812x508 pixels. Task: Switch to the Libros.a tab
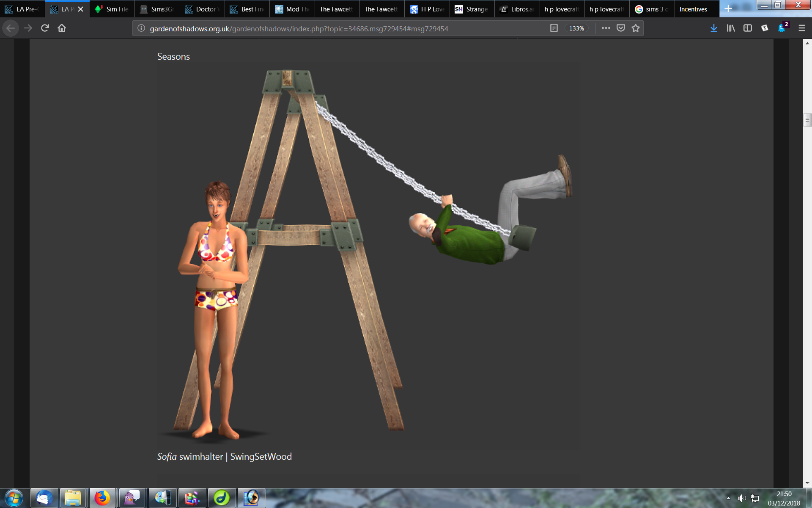click(516, 9)
